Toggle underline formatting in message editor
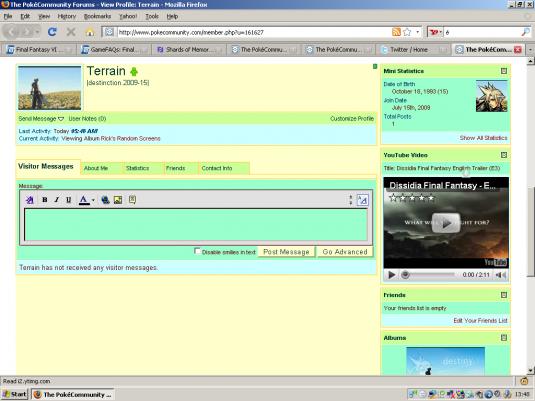535x401 pixels. [69, 200]
